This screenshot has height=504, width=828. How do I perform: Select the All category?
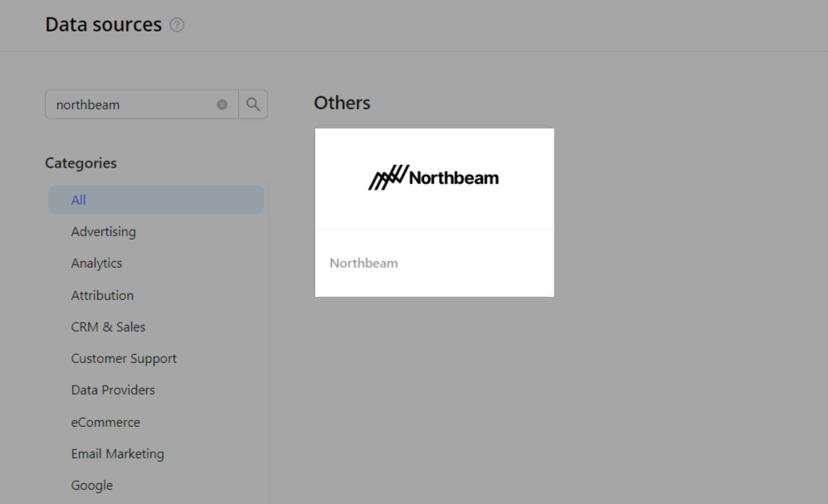[x=77, y=200]
